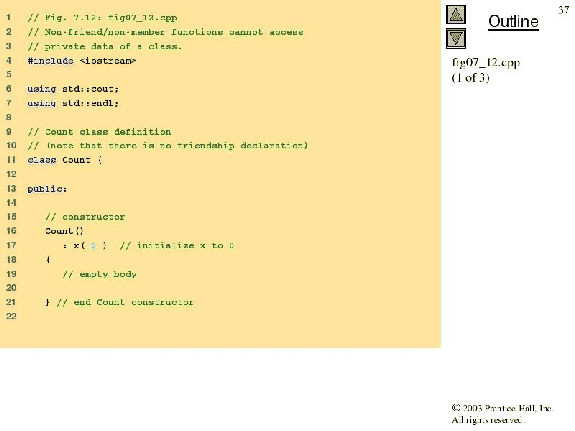575x431 pixels.
Task: Click the down-arrow outline navigation icon
Action: (456, 39)
